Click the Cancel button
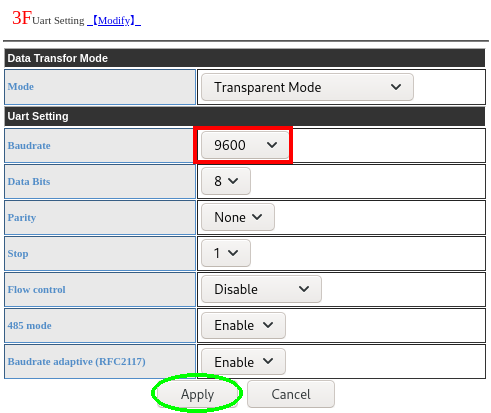Viewport: 491px width, 413px height. 291,394
